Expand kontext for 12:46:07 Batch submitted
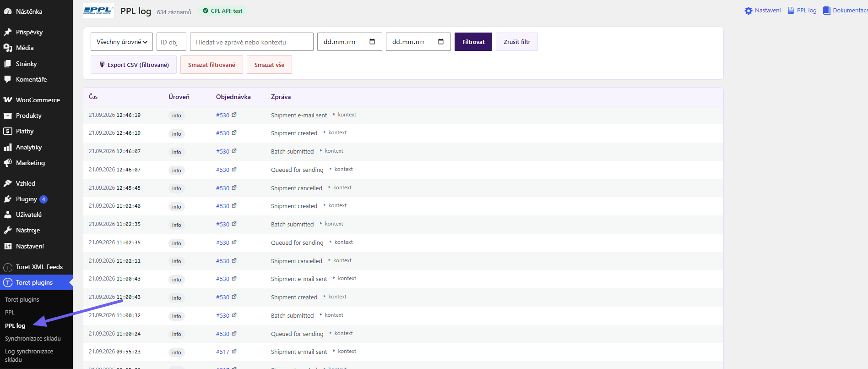This screenshot has height=369, width=868. [331, 151]
